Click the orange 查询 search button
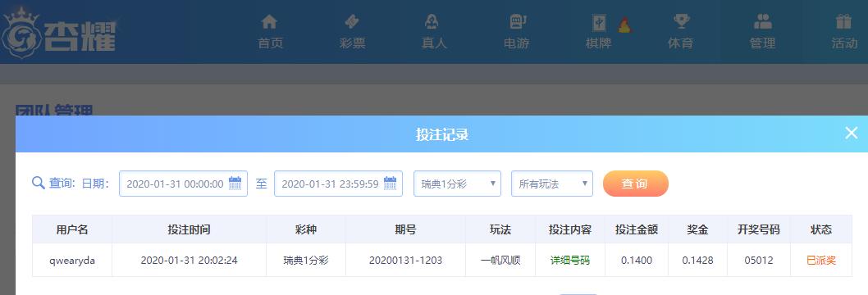868x295 pixels. [636, 184]
